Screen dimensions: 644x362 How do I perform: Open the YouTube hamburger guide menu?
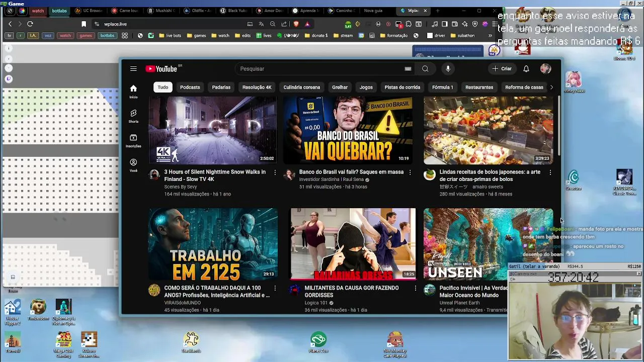133,69
